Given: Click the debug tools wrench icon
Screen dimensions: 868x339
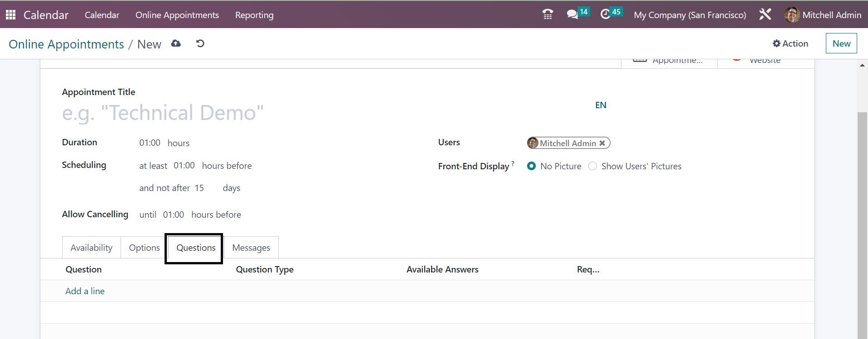Looking at the screenshot, I should (x=765, y=14).
